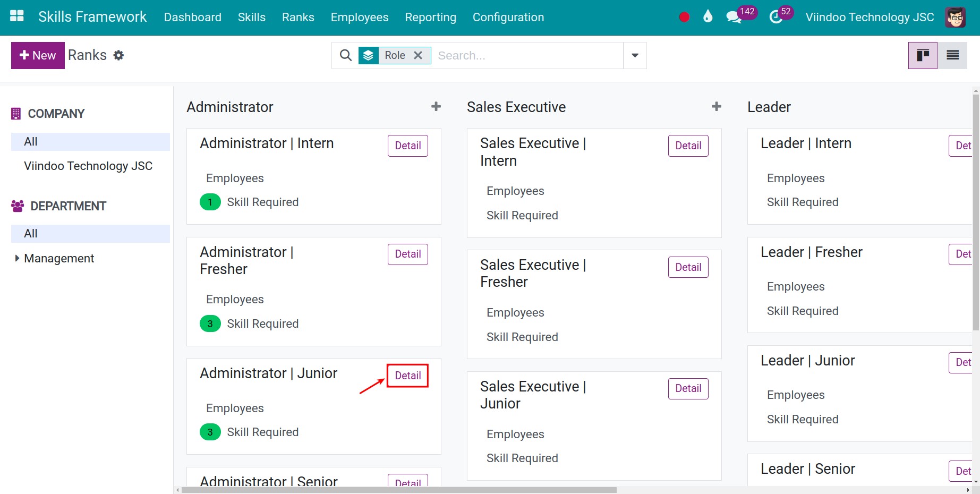Click Employees on Sales Executive Fresher card
Viewport: 980px width, 494px height.
click(x=515, y=312)
